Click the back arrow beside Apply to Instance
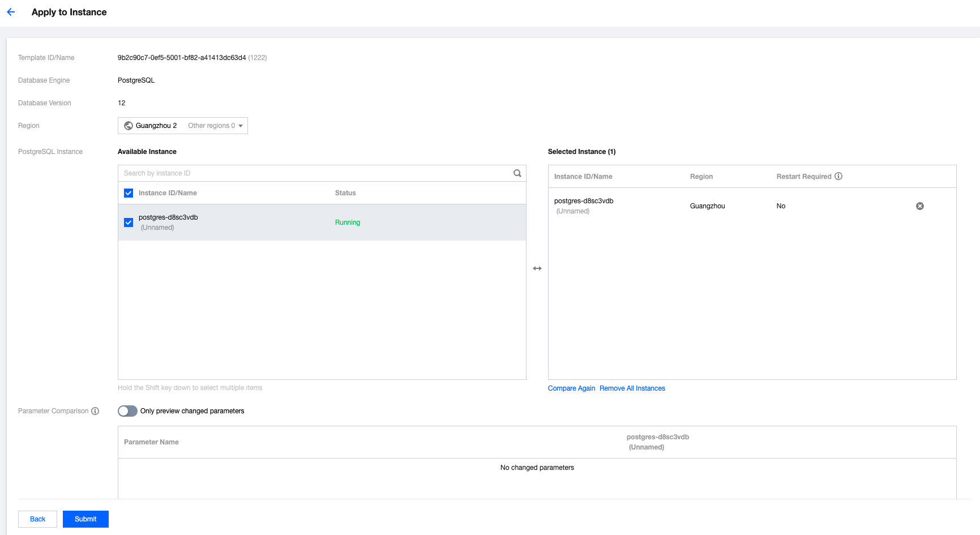 (11, 12)
